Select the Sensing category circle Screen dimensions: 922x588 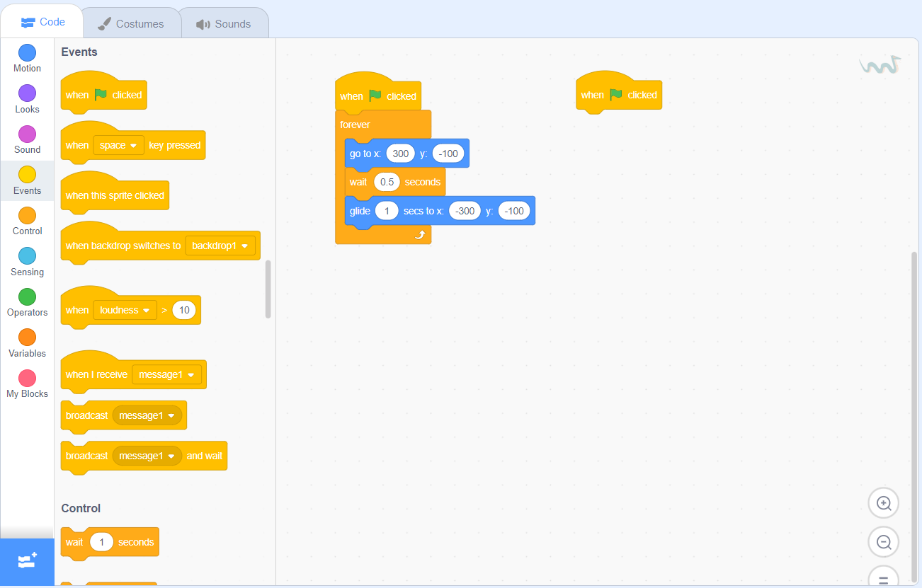pyautogui.click(x=27, y=256)
